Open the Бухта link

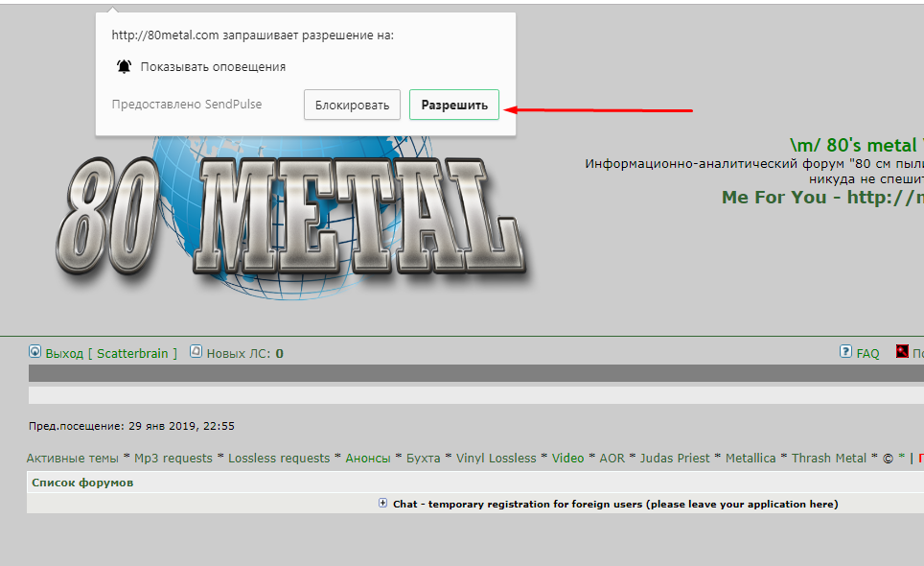(423, 459)
